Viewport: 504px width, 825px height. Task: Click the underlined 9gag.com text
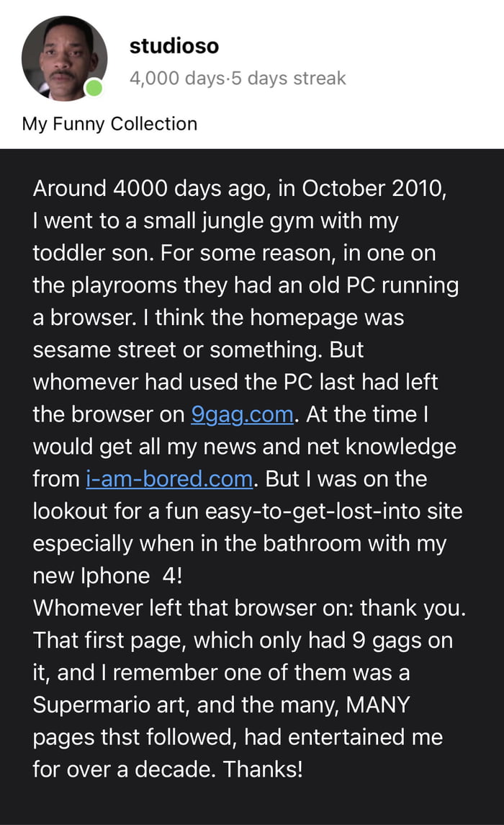pos(241,415)
